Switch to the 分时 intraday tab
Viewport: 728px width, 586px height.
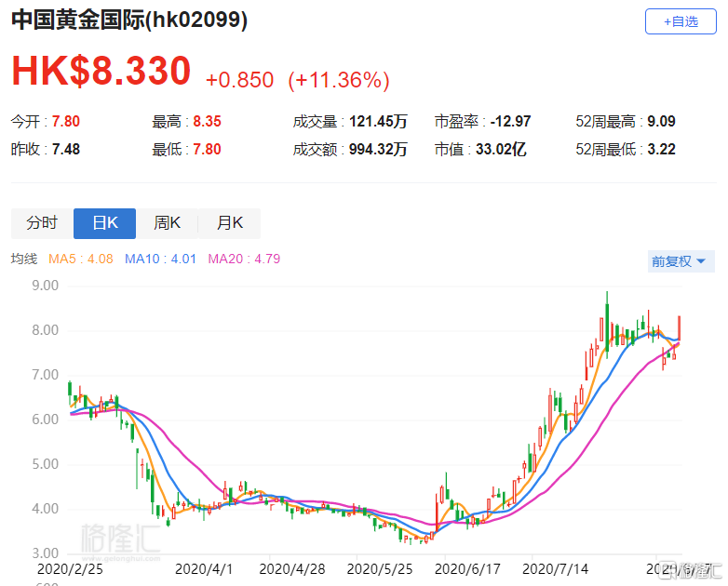(41, 223)
